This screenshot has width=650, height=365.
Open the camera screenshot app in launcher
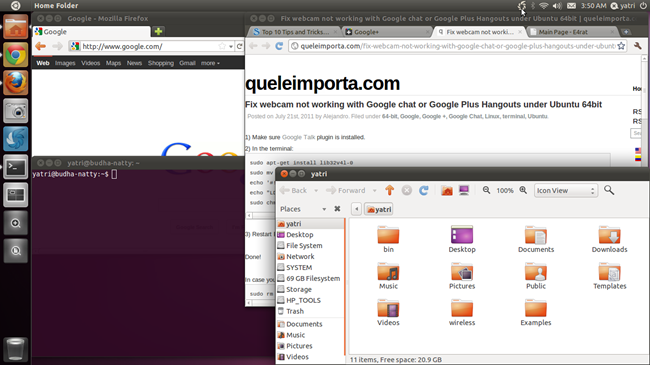coord(16,111)
